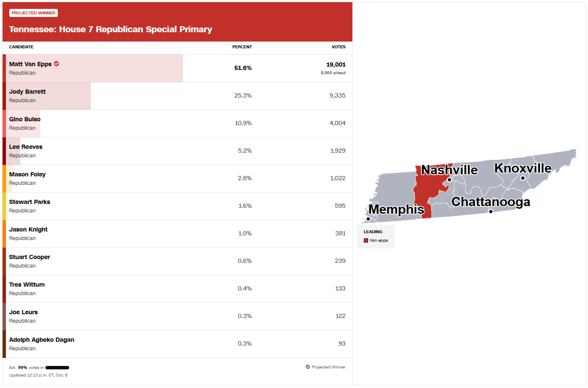Click the estimated votes-in progress bar
This screenshot has height=388, width=588.
click(x=57, y=368)
